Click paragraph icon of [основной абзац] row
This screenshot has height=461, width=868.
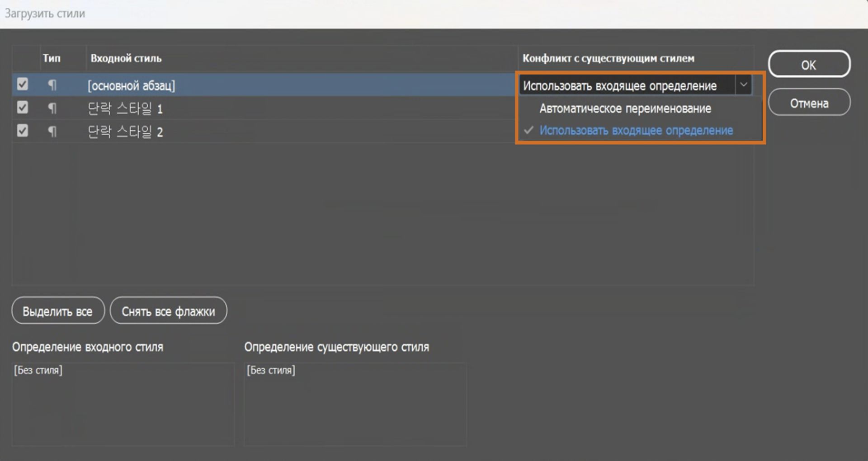pos(52,85)
